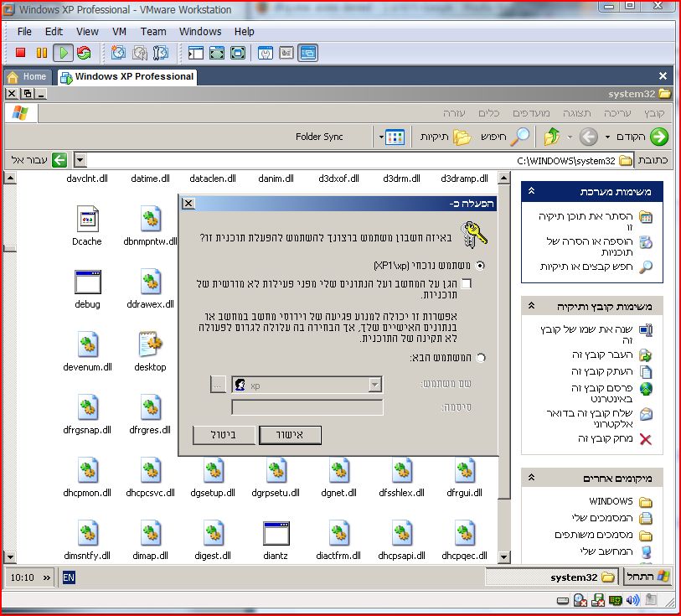Open the VMware File menu

[24, 32]
